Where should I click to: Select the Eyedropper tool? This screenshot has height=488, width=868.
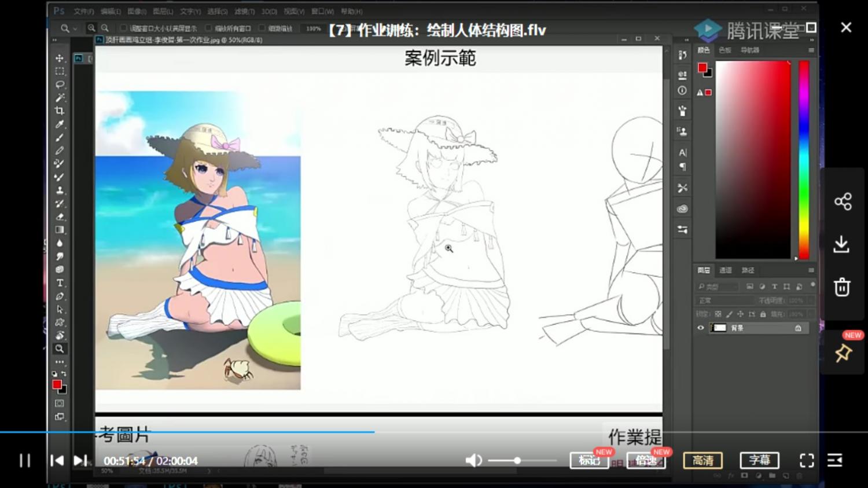point(60,124)
